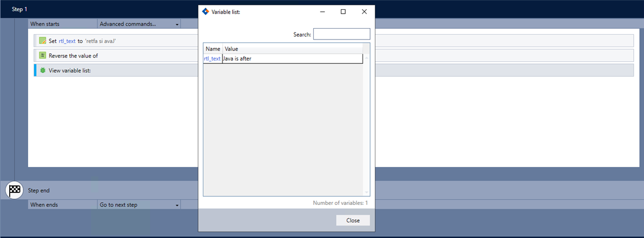Select the rtl_text variable name cell

pos(212,59)
